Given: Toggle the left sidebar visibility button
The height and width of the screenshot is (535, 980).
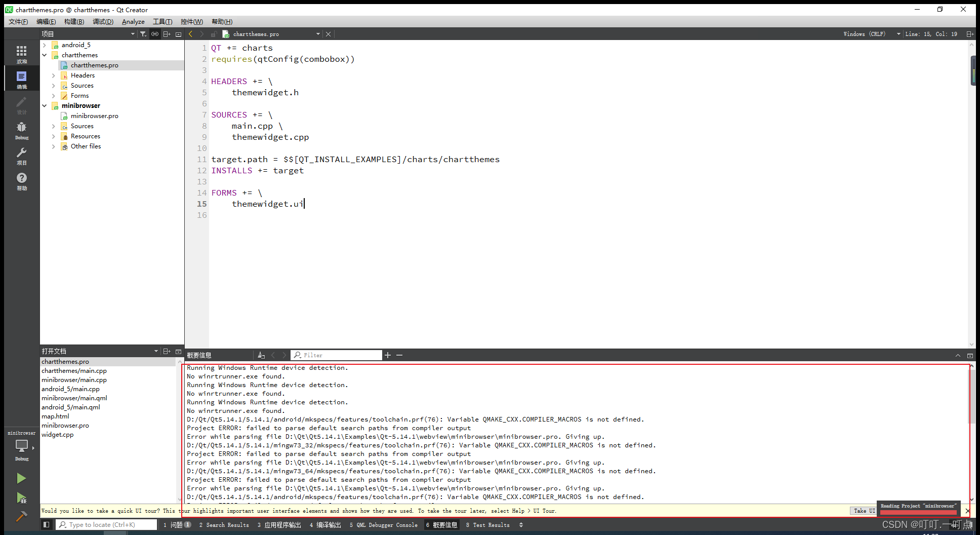Looking at the screenshot, I should coord(47,524).
